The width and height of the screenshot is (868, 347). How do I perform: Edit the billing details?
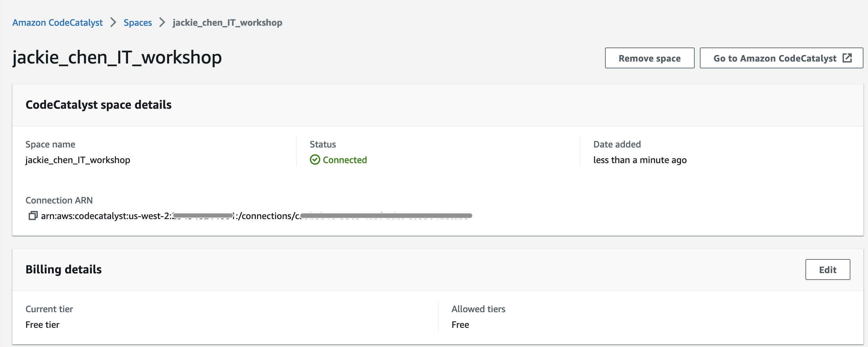(x=827, y=270)
